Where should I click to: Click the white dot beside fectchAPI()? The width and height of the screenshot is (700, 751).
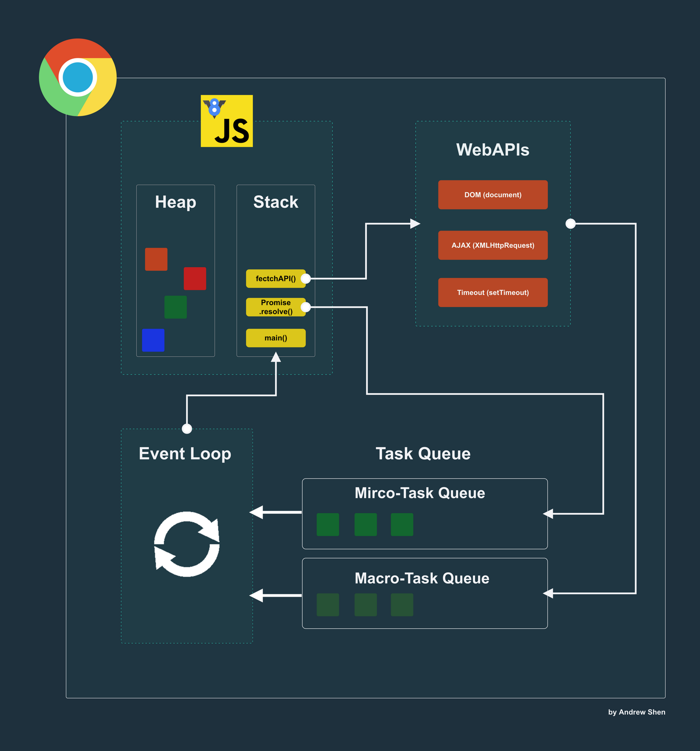tap(306, 279)
